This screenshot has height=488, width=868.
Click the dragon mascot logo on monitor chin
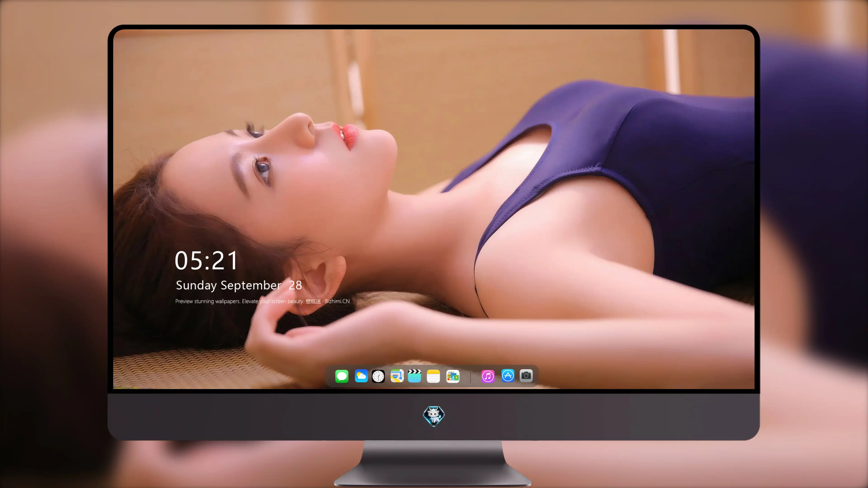[434, 416]
